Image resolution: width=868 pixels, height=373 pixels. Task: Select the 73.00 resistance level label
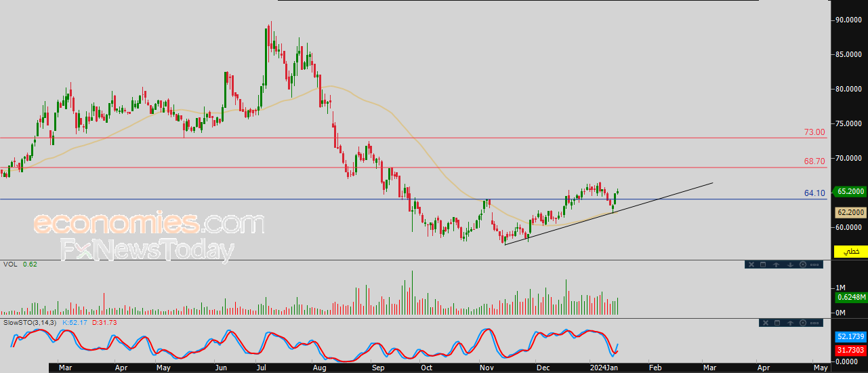coord(815,132)
